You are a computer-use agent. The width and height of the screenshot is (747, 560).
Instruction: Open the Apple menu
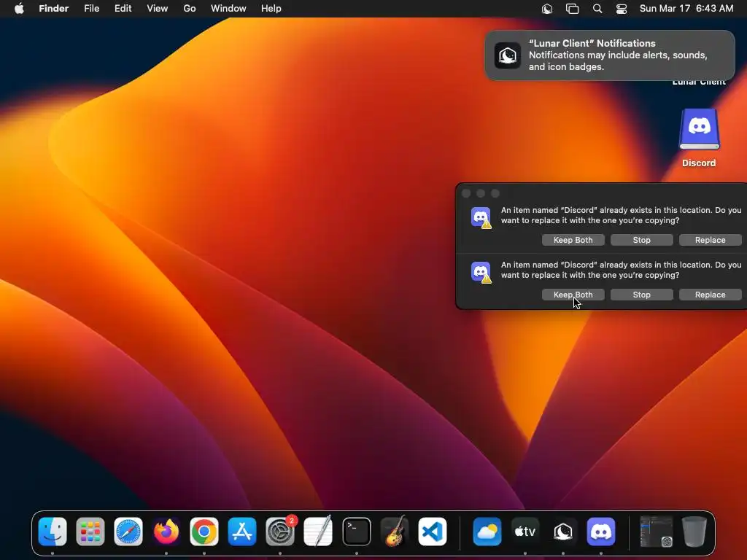point(19,9)
